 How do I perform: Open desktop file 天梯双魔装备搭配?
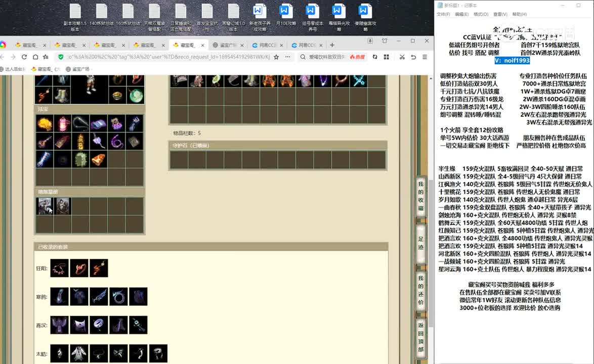point(154,17)
